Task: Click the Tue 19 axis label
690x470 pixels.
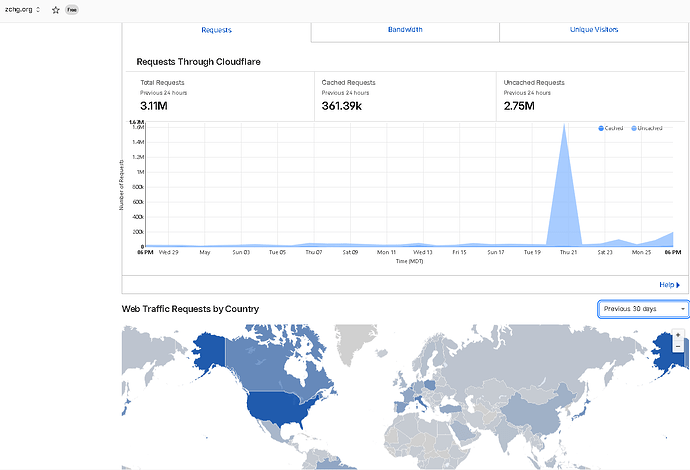Action: (532, 252)
